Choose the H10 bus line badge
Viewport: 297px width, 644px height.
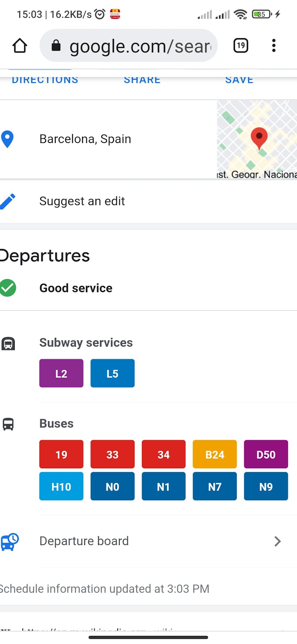tap(61, 486)
